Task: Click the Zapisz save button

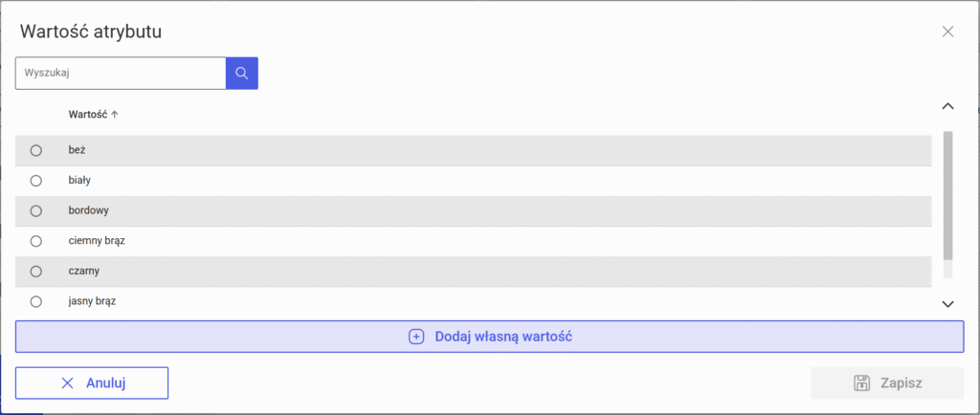Action: 887,382
